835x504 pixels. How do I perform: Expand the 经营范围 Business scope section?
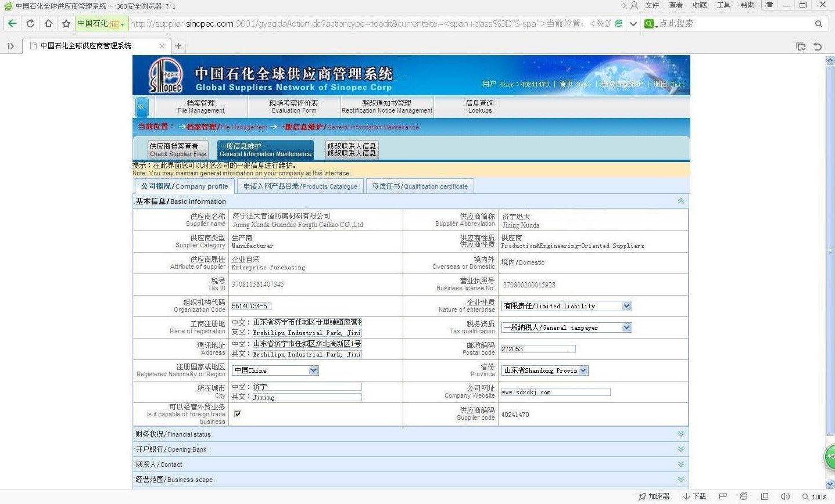[x=680, y=479]
